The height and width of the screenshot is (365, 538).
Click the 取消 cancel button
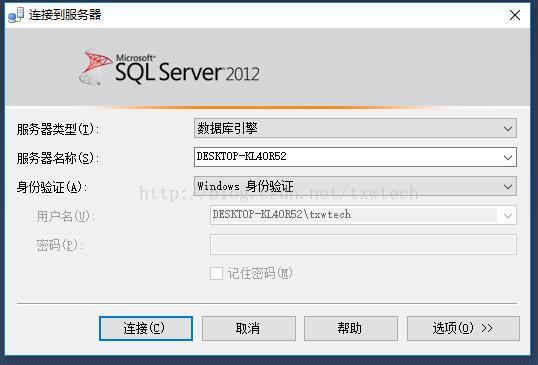(248, 328)
